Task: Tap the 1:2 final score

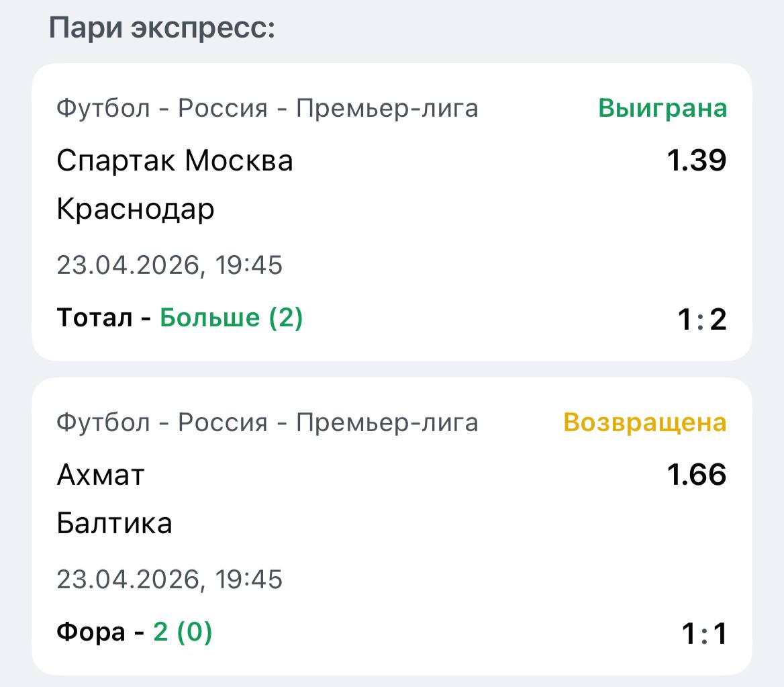Action: (701, 320)
